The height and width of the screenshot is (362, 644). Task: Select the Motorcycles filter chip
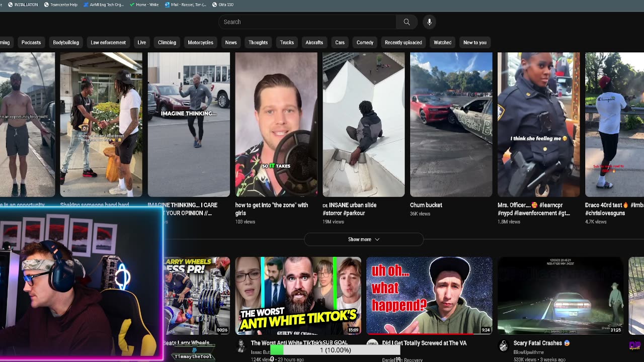point(200,42)
